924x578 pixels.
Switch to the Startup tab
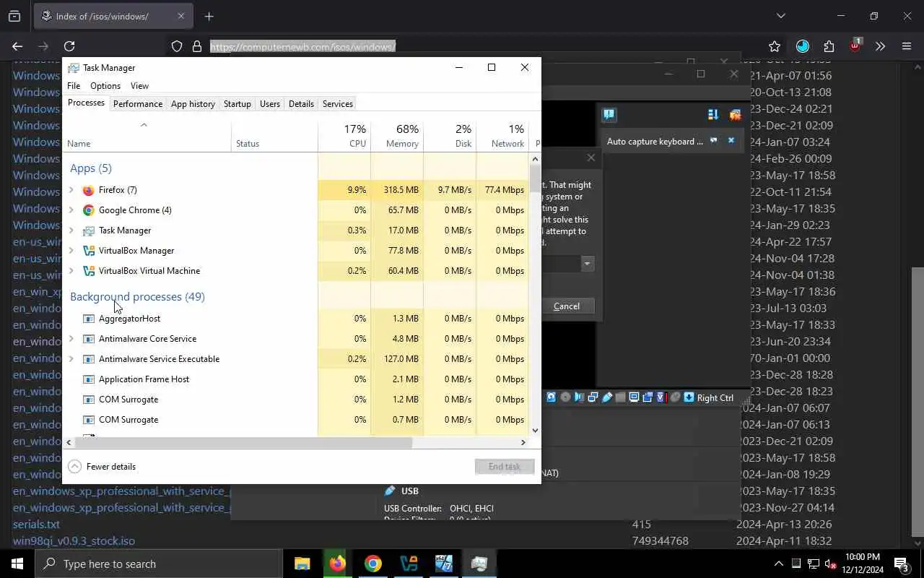pyautogui.click(x=237, y=104)
